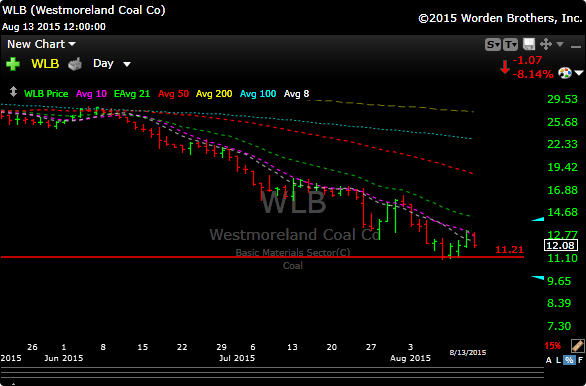Open the 'T' dropdown button
This screenshot has height=386, width=586.
(510, 45)
